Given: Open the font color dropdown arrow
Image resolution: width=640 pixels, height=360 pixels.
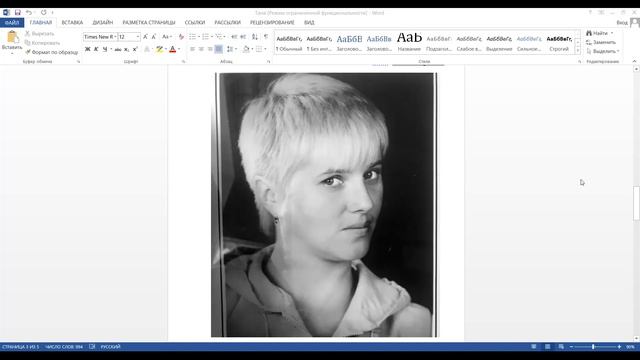Looking at the screenshot, I should tap(179, 49).
